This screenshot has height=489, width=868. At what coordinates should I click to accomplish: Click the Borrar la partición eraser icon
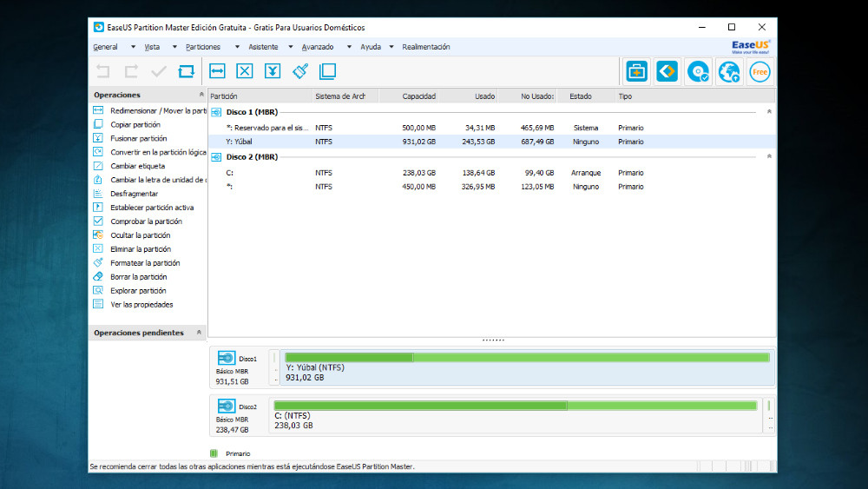[98, 276]
